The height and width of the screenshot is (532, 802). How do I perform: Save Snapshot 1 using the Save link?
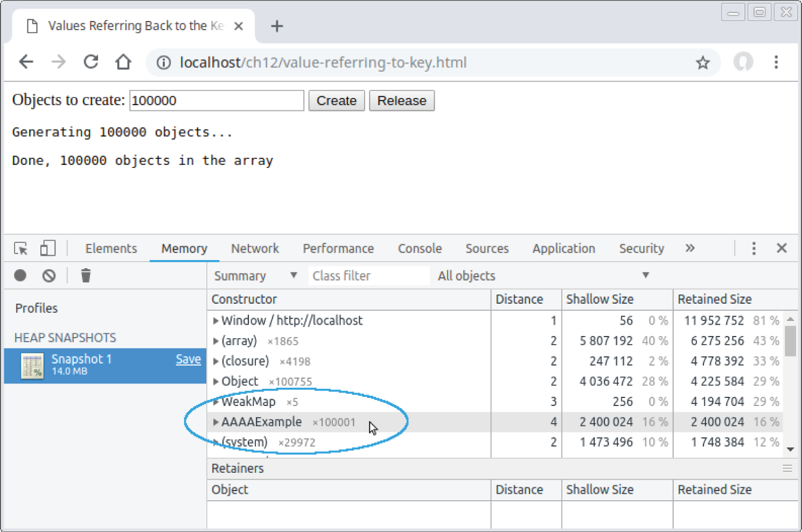pos(188,359)
